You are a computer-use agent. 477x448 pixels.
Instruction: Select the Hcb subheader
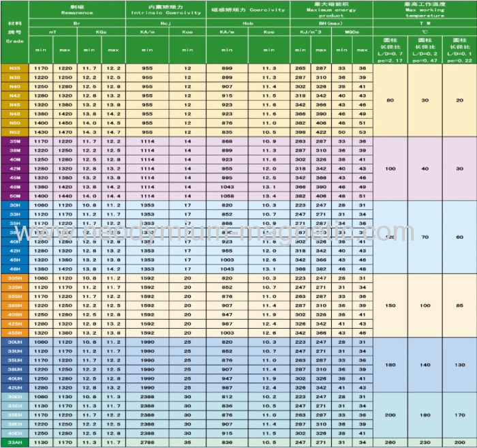[248, 23]
